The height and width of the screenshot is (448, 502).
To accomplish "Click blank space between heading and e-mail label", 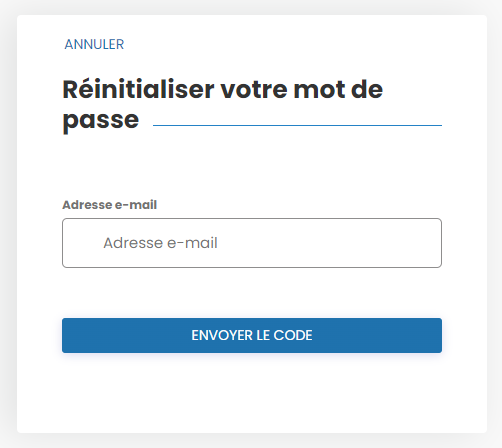I will click(x=252, y=167).
